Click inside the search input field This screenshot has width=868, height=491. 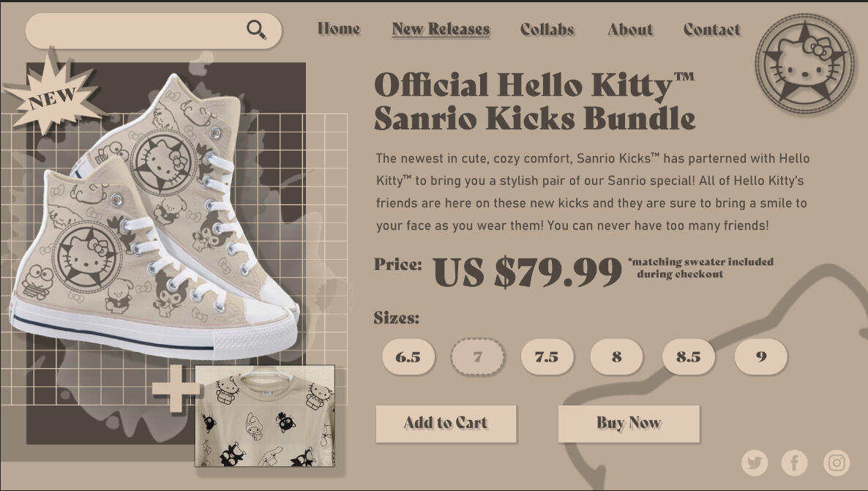coord(135,31)
